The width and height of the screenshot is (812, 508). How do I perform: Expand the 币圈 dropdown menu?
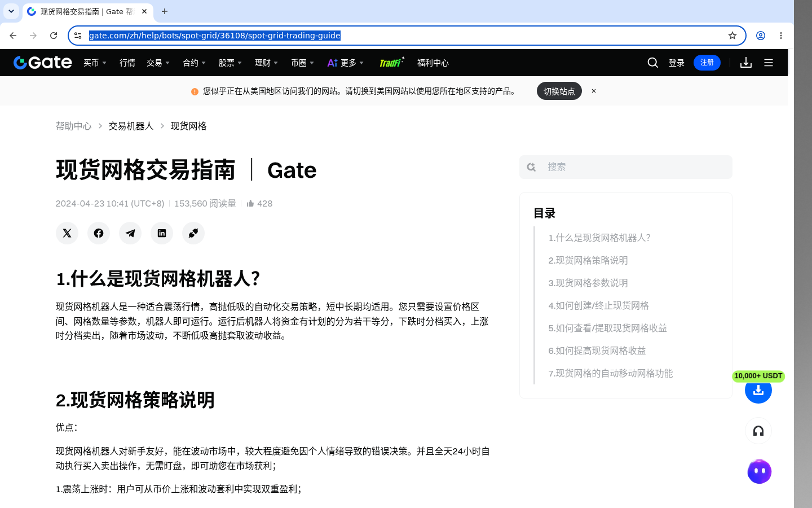point(302,63)
